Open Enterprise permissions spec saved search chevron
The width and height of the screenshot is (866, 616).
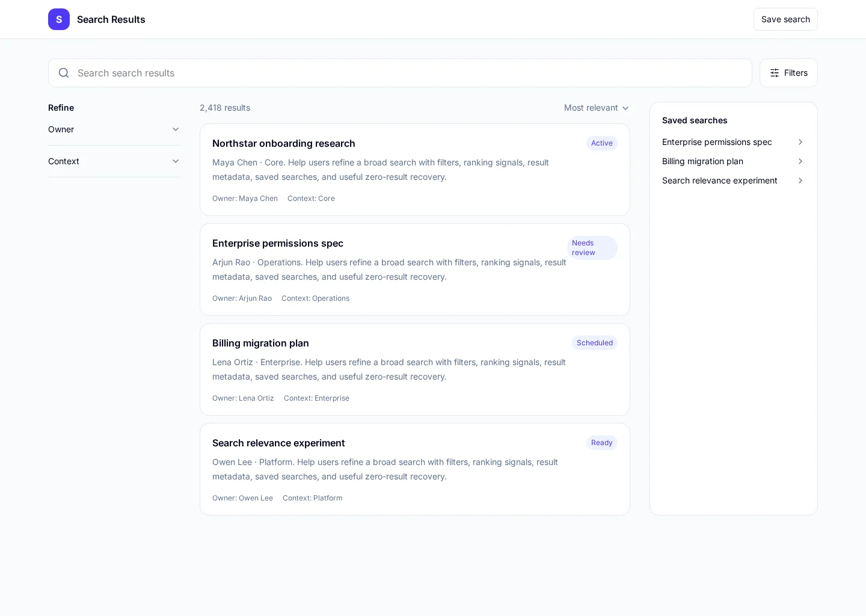pos(800,142)
